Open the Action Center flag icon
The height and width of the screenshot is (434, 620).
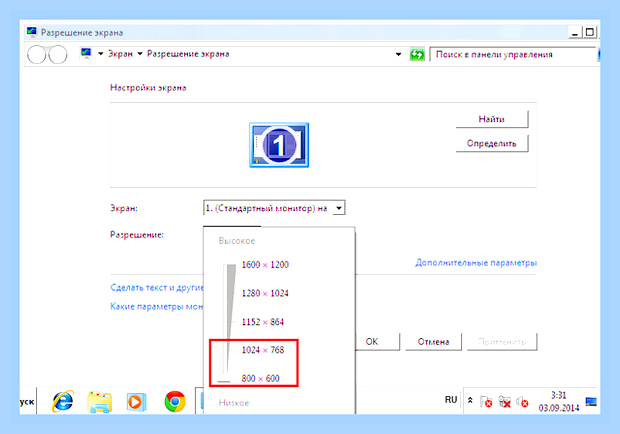tap(486, 402)
